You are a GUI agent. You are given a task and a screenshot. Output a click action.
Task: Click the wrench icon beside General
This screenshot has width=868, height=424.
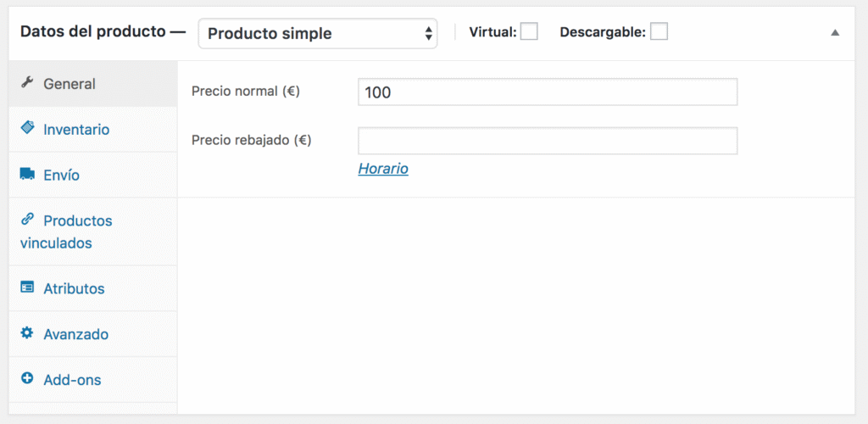pos(26,83)
